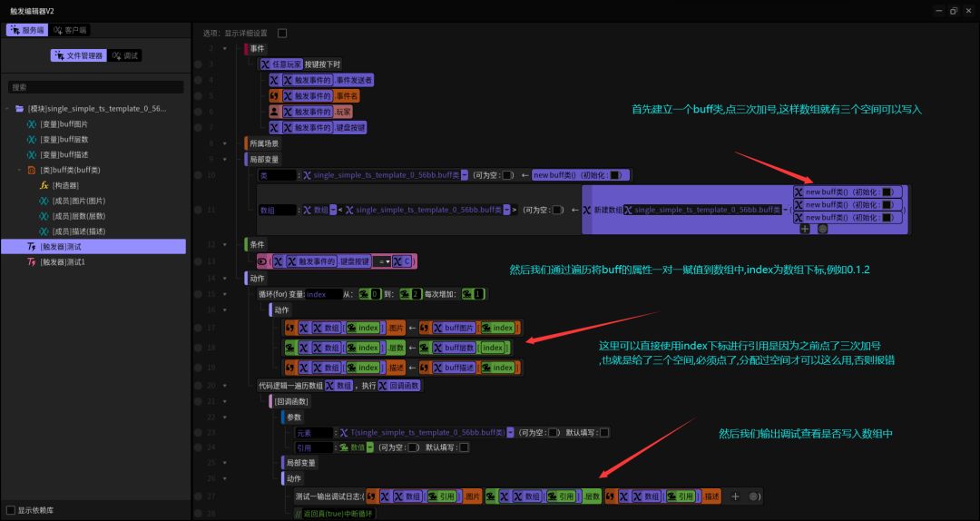
Task: Edit the 数组 variable name field
Action: point(278,211)
